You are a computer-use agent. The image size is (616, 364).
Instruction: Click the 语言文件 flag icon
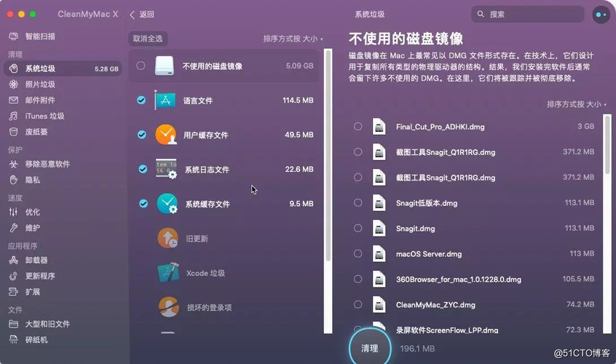165,100
